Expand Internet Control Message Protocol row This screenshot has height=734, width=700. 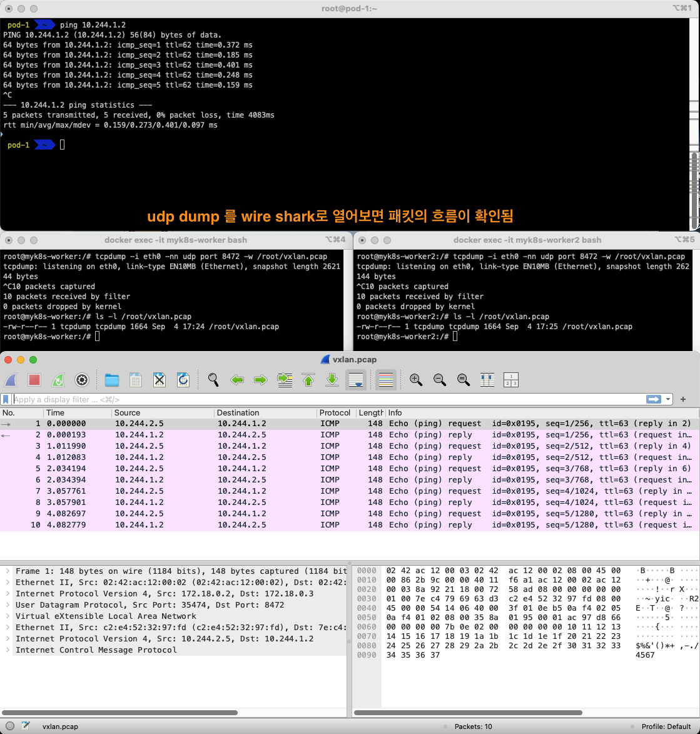(x=8, y=650)
